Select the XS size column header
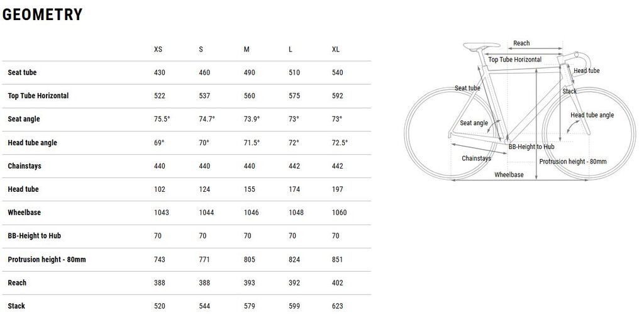 point(158,50)
